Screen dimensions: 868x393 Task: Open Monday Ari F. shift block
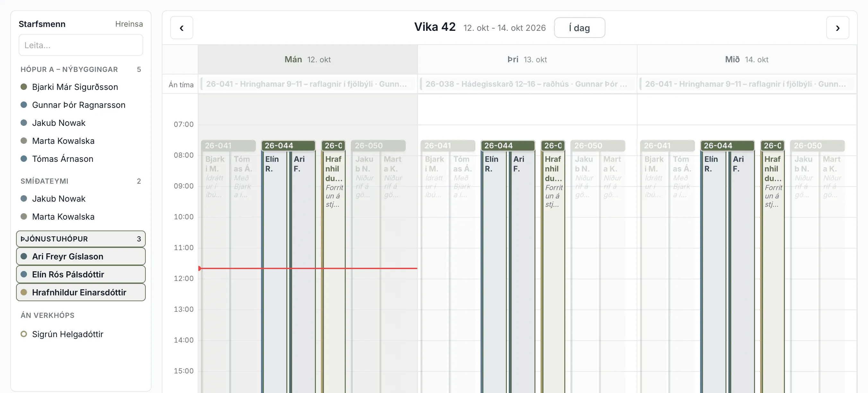coord(302,272)
